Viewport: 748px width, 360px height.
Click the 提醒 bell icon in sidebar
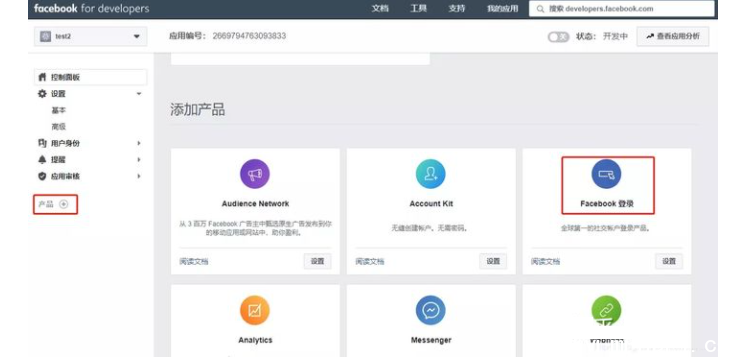point(42,160)
